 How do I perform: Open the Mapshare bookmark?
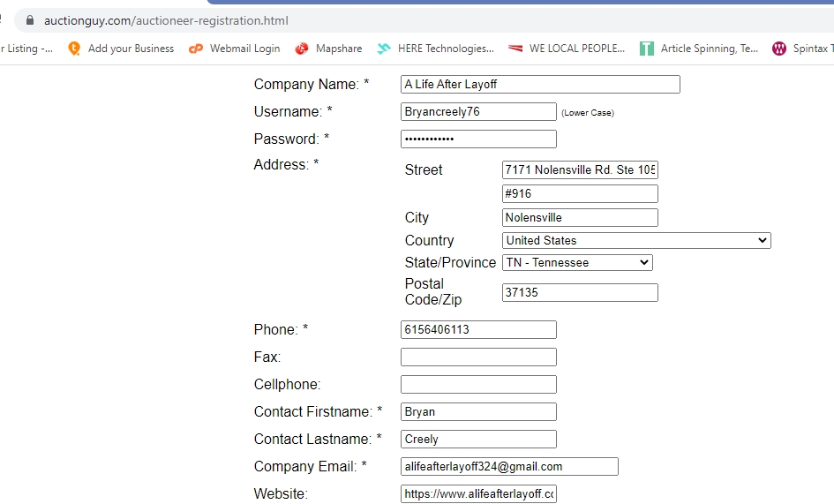[328, 49]
